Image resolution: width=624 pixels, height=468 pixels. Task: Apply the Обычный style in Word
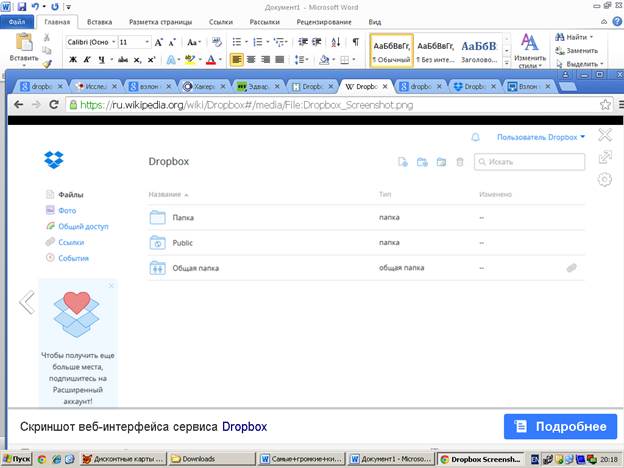point(392,51)
